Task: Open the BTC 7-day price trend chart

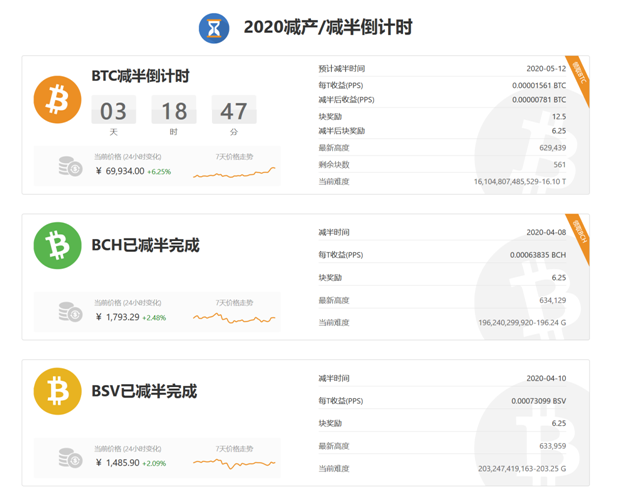Action: [234, 173]
